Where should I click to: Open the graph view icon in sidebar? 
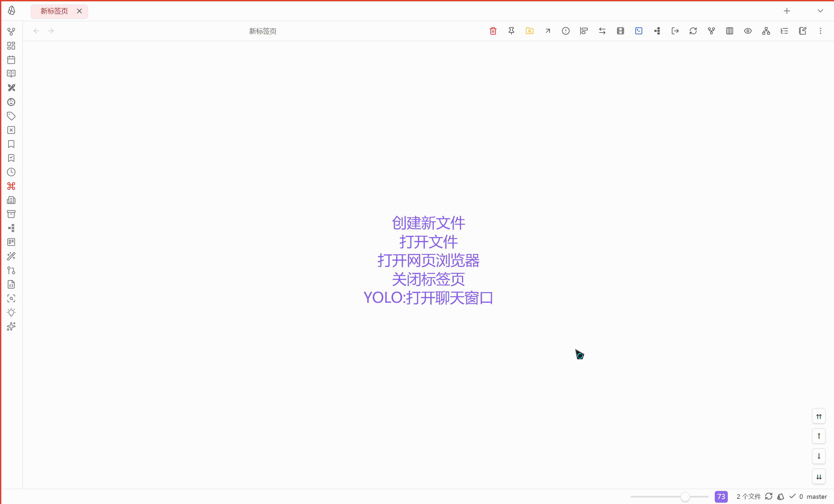coord(11,32)
